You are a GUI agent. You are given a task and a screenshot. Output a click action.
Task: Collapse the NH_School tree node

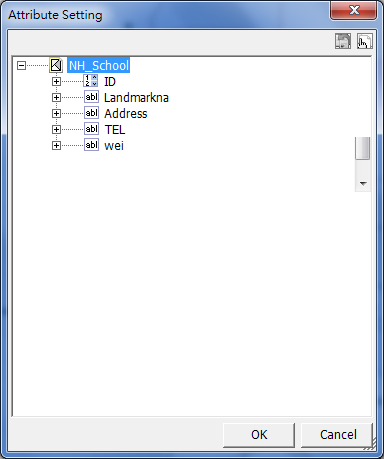[x=21, y=65]
